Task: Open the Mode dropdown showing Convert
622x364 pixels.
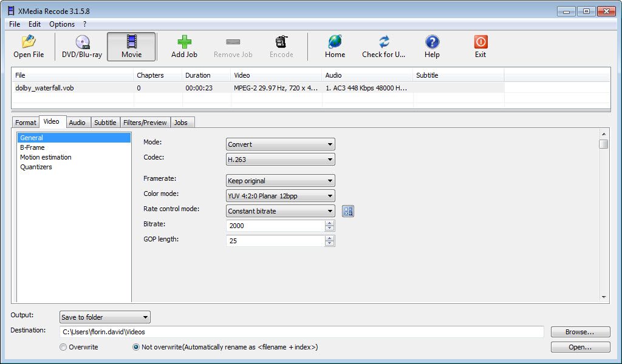Action: click(x=281, y=144)
